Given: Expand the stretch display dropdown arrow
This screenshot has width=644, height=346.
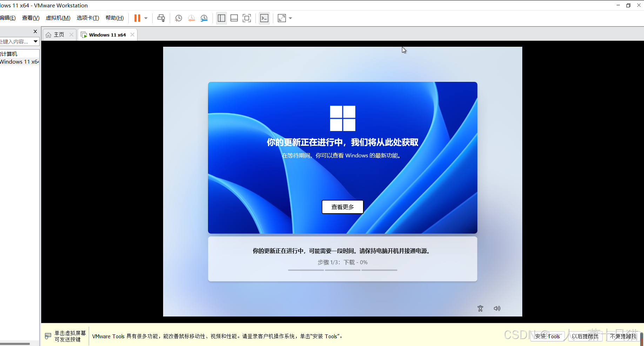Looking at the screenshot, I should [x=290, y=18].
